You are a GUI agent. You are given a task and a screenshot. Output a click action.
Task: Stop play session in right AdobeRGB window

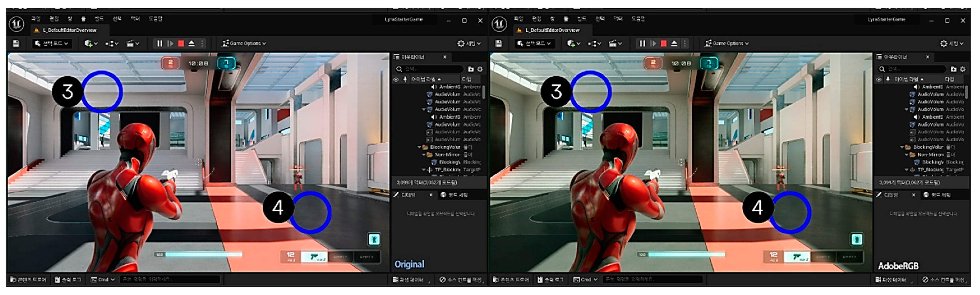click(x=663, y=44)
